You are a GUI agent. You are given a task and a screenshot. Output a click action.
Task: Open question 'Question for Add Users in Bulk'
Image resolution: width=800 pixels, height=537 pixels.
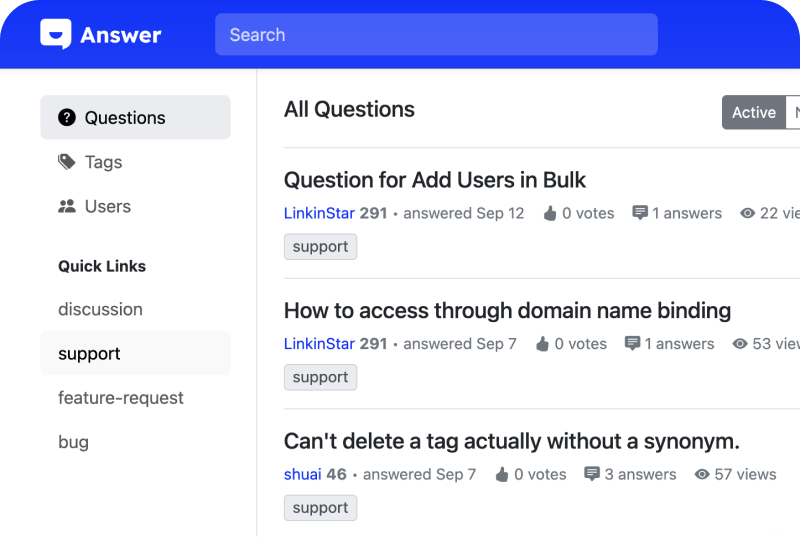(435, 180)
